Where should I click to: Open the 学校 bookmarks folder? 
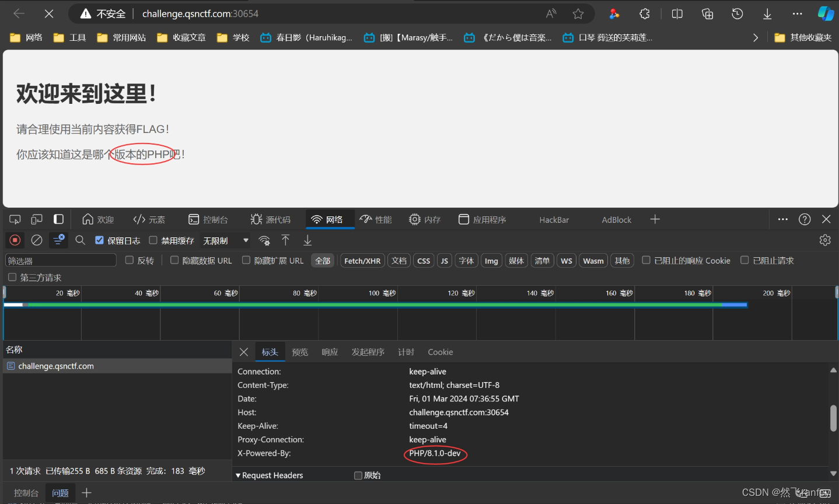click(233, 37)
